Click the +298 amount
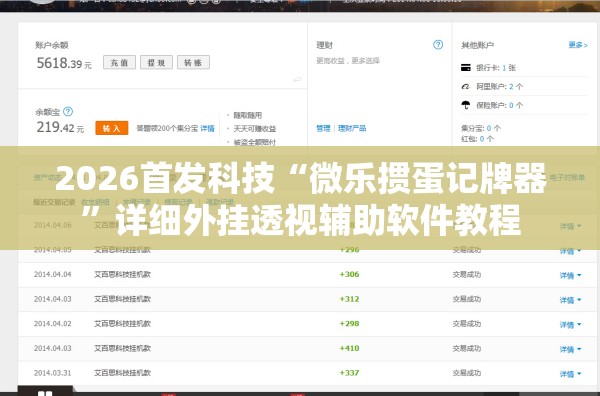The width and height of the screenshot is (600, 396). (x=349, y=324)
